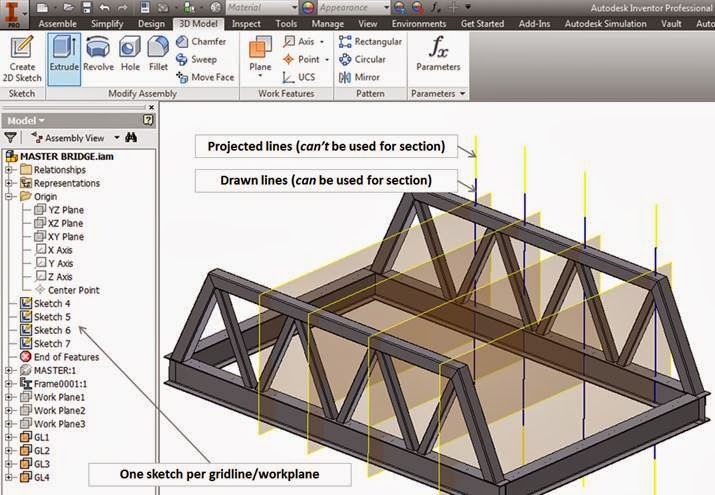Undo the last action
This screenshot has height=495, width=715.
(104, 7)
